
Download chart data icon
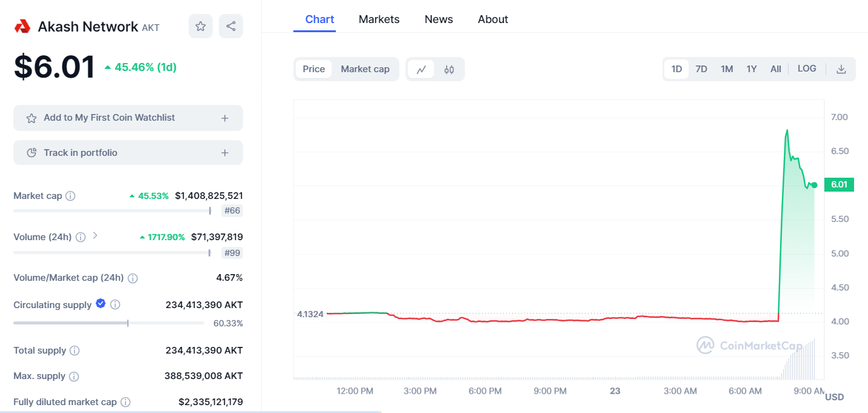pos(841,69)
